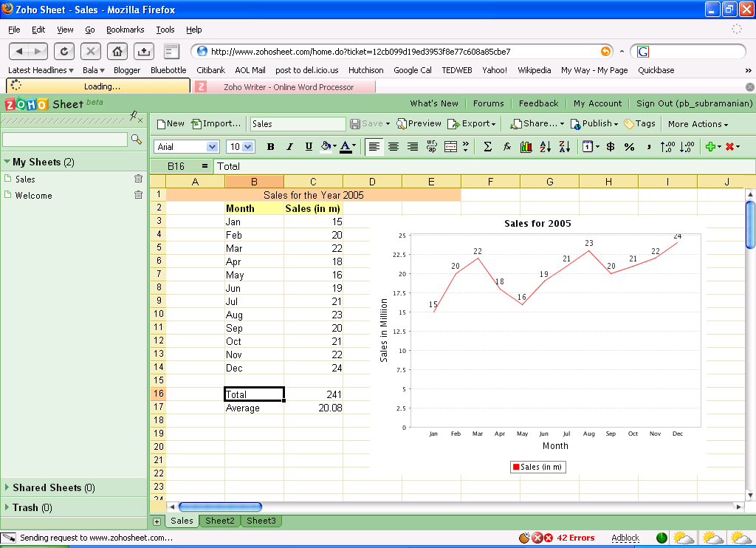Toggle italic formatting

289,146
